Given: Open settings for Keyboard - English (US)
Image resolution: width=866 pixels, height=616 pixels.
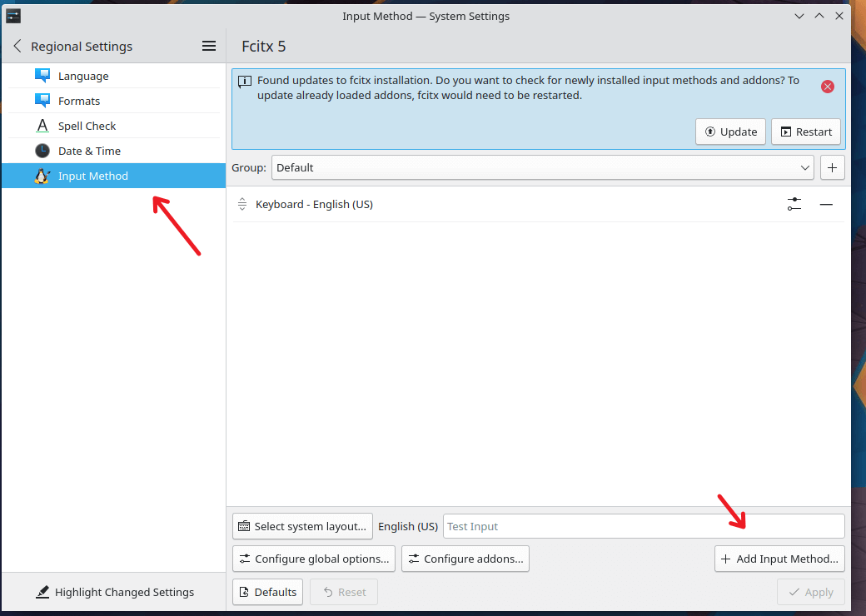Looking at the screenshot, I should click(x=794, y=204).
